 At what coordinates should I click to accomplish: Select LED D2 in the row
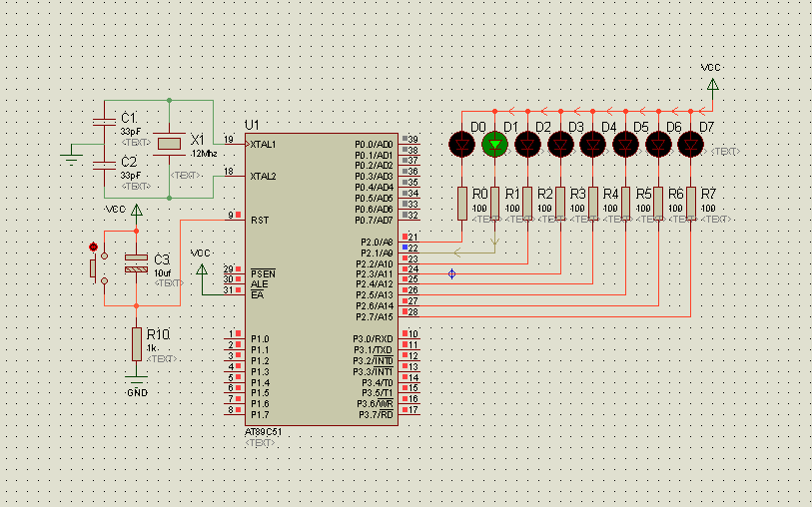(x=527, y=145)
